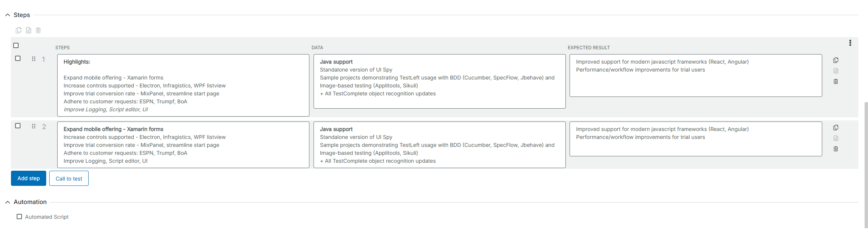Enable the Automated Script checkbox
The height and width of the screenshot is (229, 868).
tap(19, 217)
